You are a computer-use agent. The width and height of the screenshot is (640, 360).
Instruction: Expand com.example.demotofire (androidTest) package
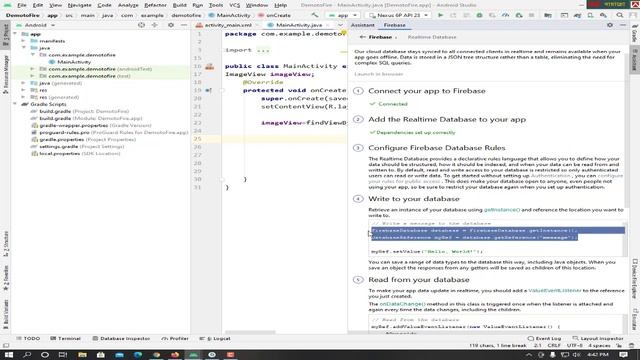pos(33,69)
